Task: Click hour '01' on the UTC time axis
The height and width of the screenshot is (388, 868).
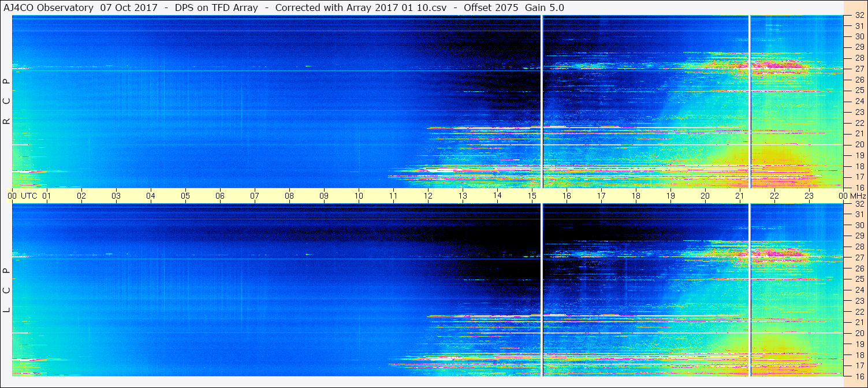Action: [x=47, y=196]
